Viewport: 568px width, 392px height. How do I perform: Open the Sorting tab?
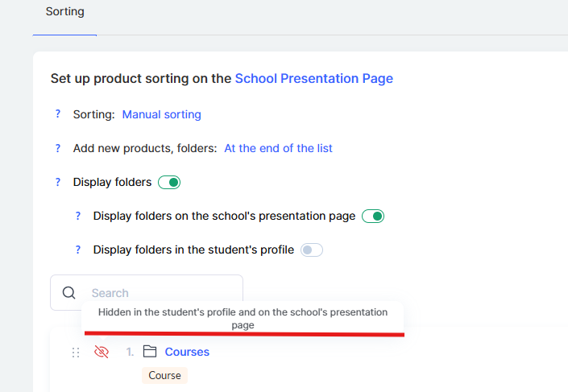pos(64,12)
